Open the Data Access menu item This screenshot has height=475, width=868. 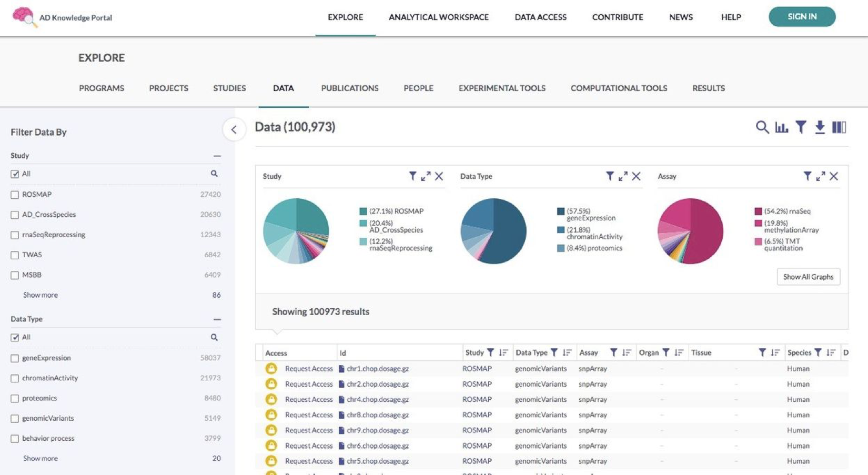pos(540,17)
